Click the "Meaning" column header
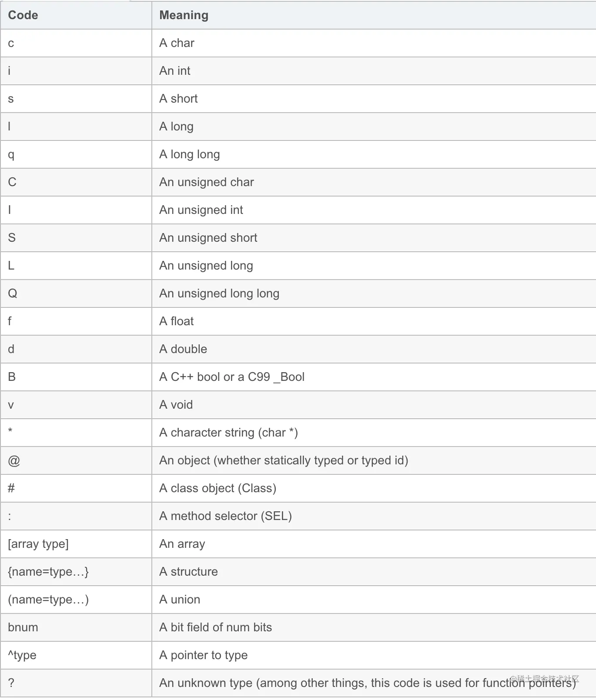The image size is (596, 700). pos(184,15)
